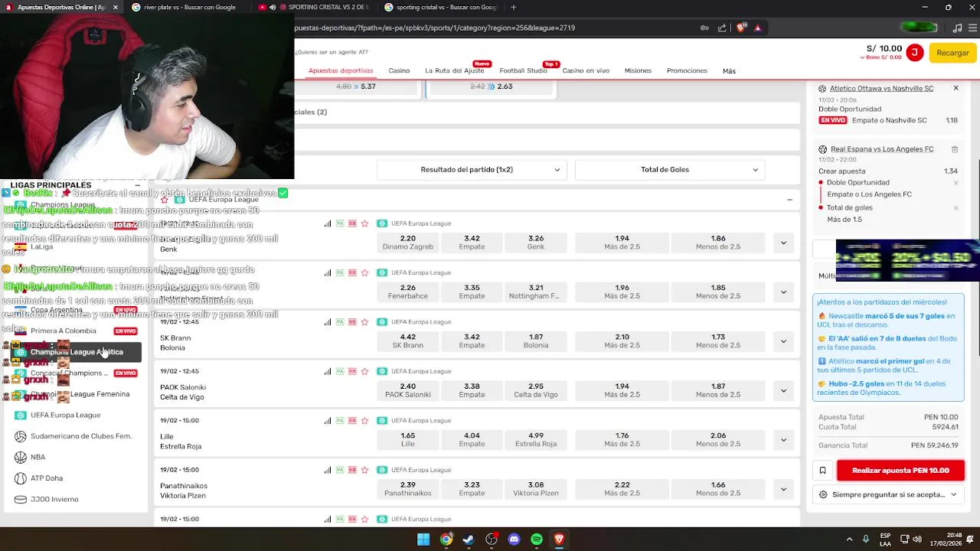This screenshot has height=551, width=980.
Task: Expand more markets for SK Brann vs Bolonia
Action: tap(783, 341)
